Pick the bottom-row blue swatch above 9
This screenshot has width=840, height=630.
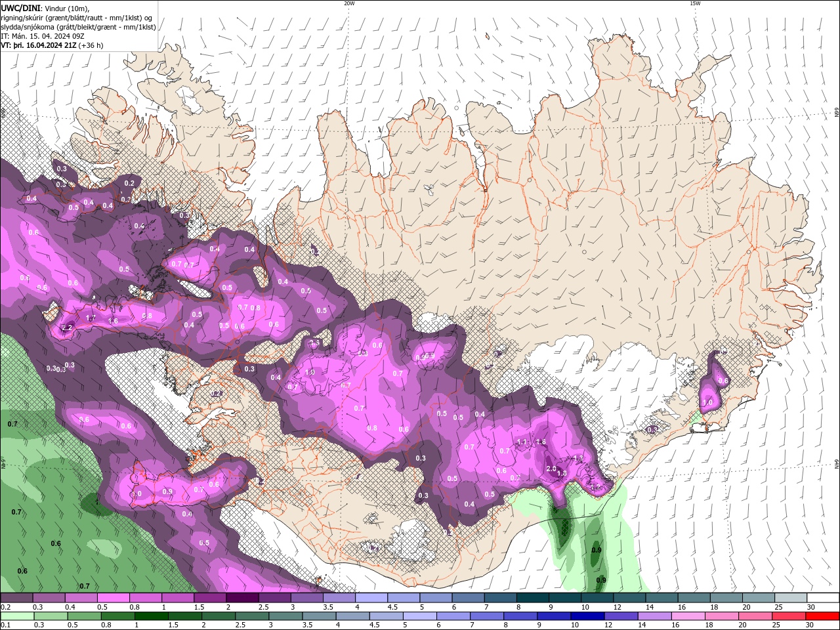coord(555,616)
